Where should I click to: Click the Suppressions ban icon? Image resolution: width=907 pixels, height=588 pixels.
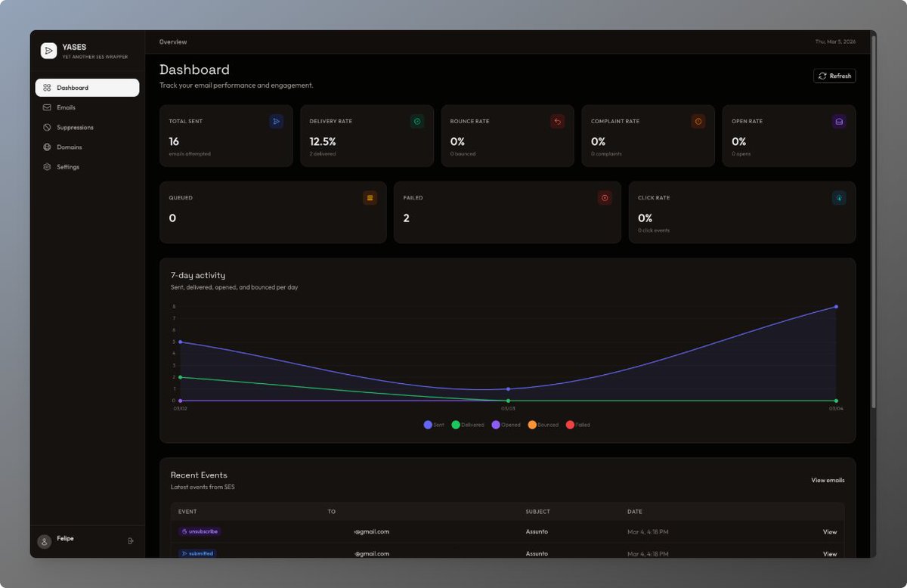coord(47,127)
